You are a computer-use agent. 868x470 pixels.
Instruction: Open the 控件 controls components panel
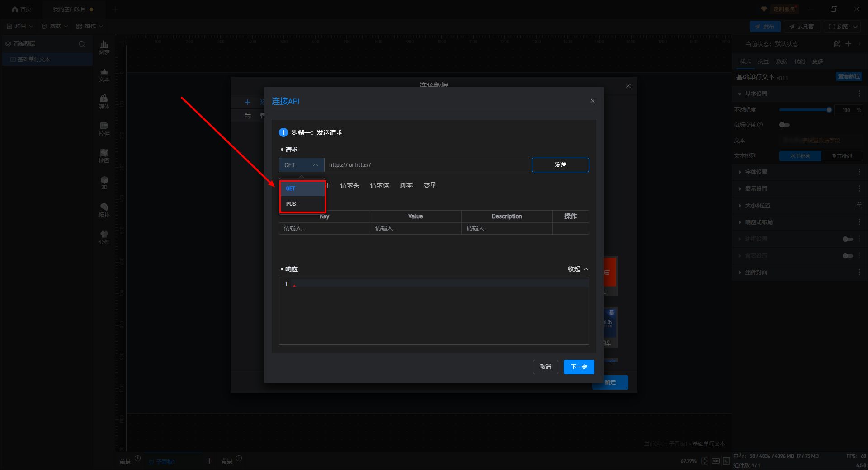(x=104, y=129)
